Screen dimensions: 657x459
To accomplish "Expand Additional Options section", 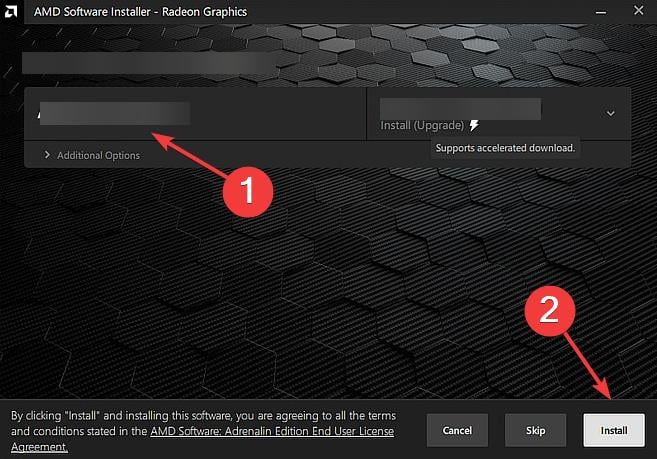I will point(92,155).
